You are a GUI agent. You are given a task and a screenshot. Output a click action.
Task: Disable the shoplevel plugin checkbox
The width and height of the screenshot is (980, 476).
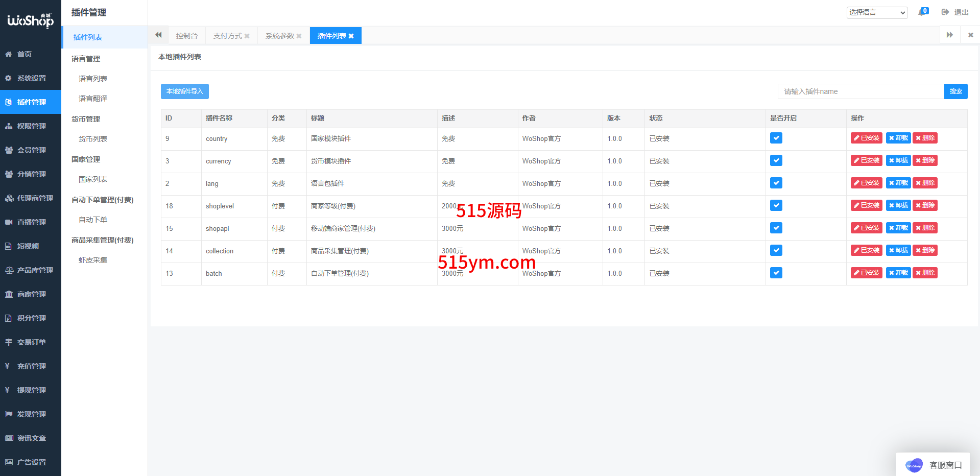(x=776, y=206)
